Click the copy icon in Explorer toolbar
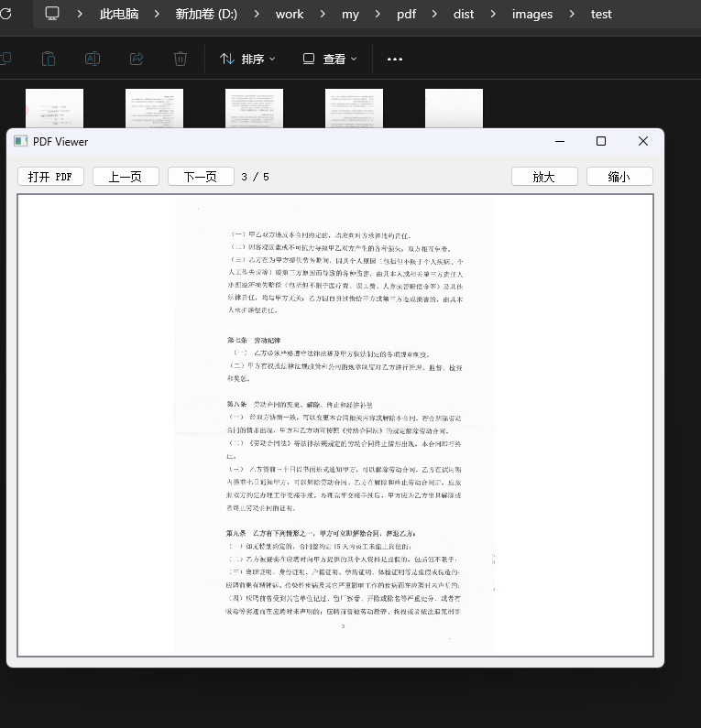The width and height of the screenshot is (701, 728). 5,59
